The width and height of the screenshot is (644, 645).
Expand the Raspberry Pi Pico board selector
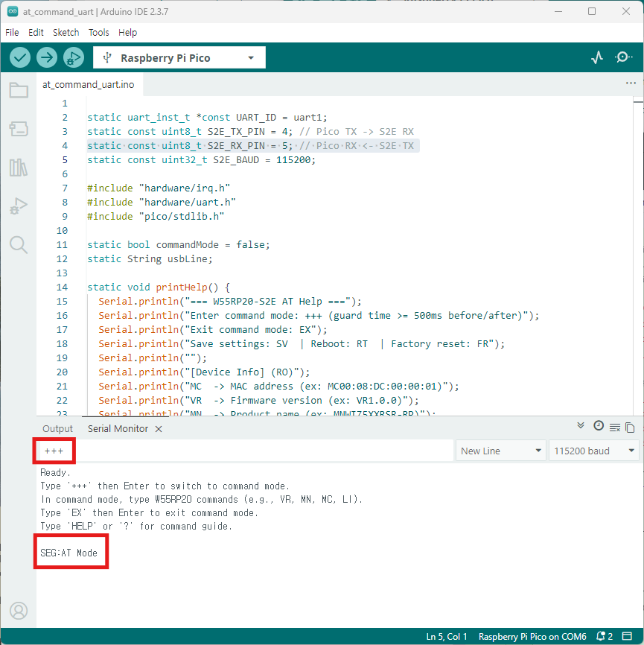pos(179,58)
